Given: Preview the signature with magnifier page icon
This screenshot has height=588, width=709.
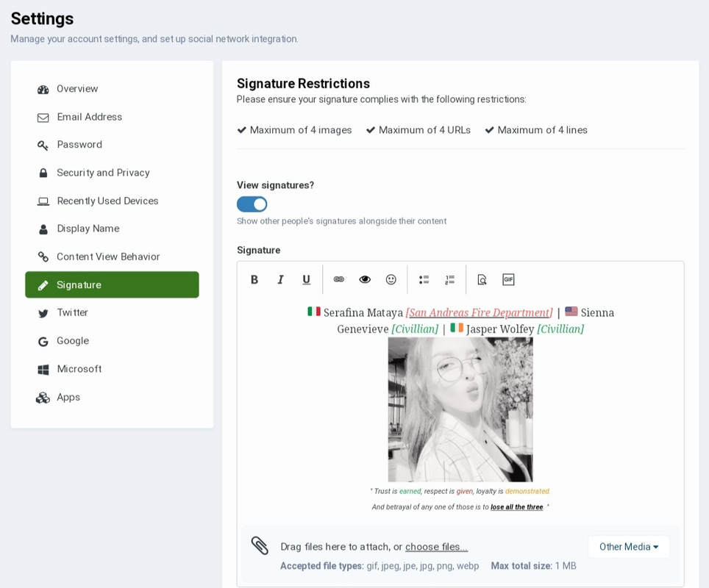Looking at the screenshot, I should [482, 280].
